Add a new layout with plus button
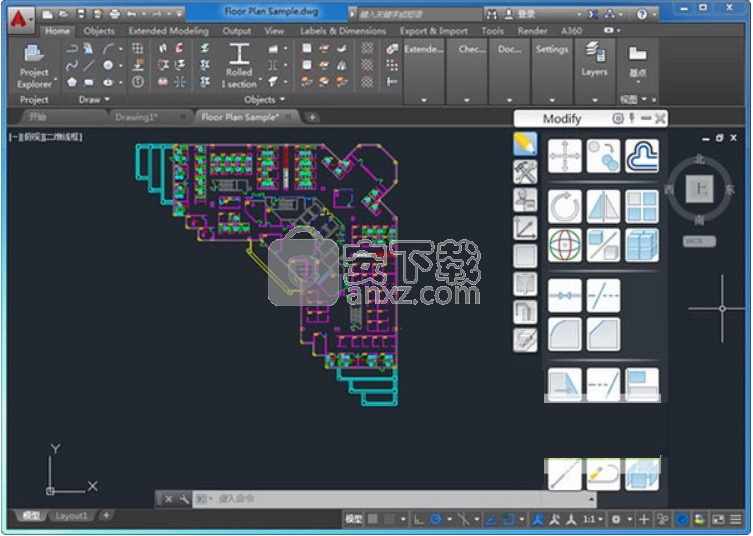The image size is (753, 536). 106,515
